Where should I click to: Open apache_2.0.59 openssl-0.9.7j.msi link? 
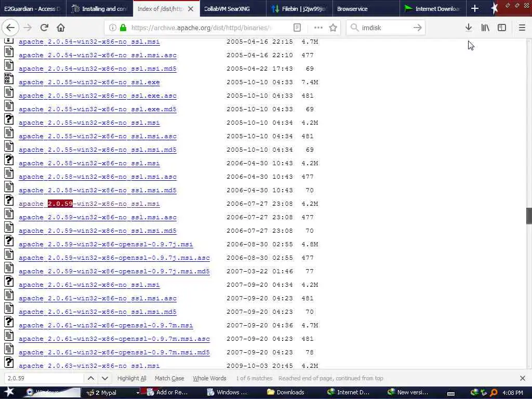pos(106,244)
